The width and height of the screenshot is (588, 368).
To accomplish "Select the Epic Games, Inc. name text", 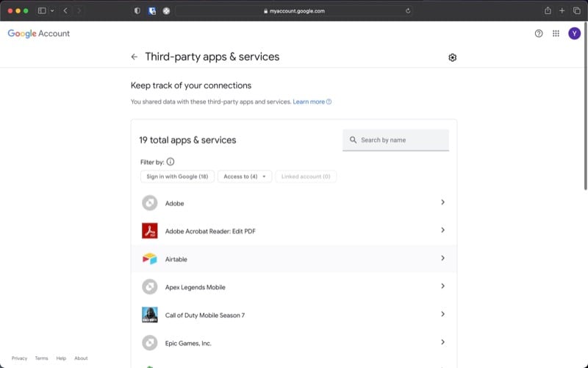I will [188, 343].
